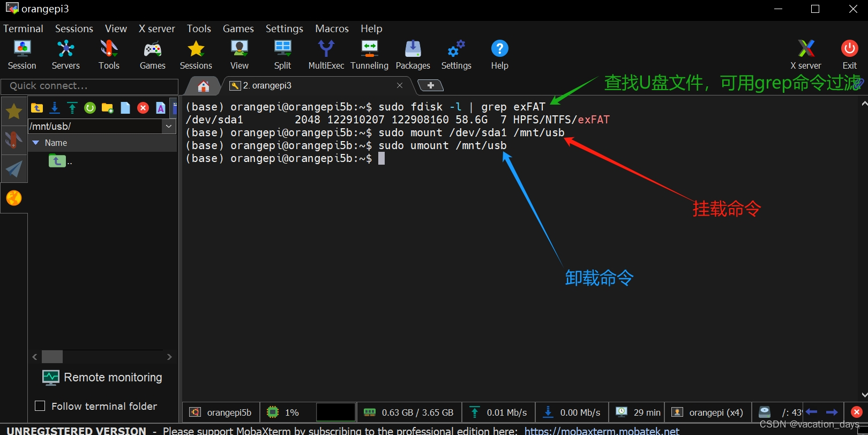Go to previous status item left arrow

811,412
